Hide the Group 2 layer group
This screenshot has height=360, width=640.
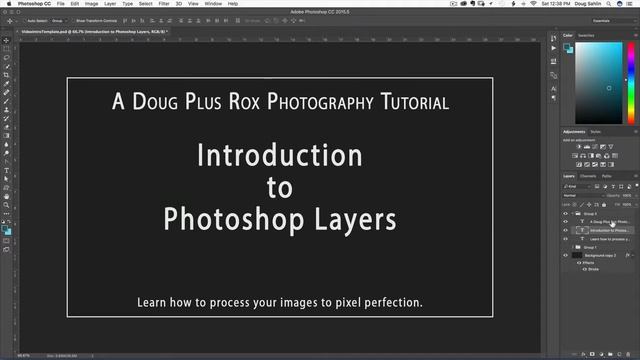pos(566,214)
